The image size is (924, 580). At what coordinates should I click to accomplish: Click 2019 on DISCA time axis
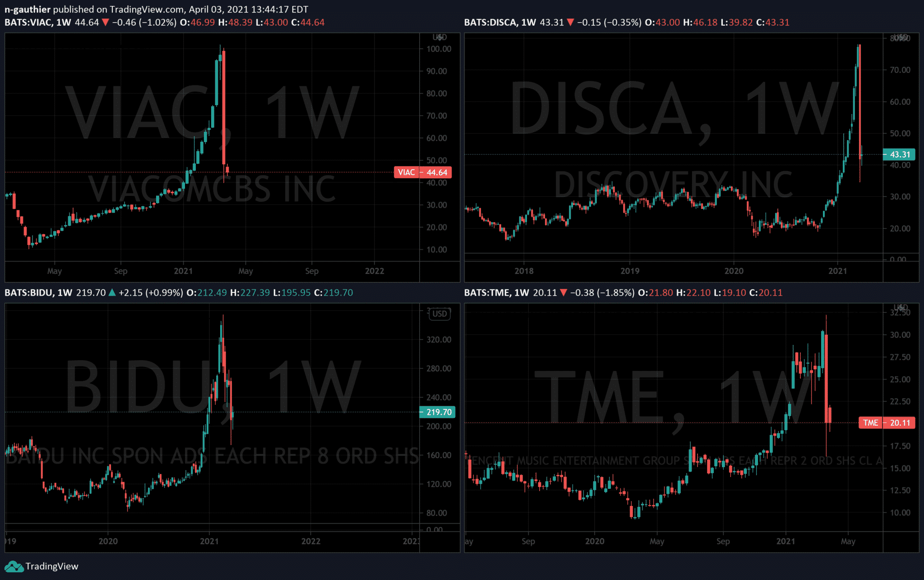click(630, 271)
